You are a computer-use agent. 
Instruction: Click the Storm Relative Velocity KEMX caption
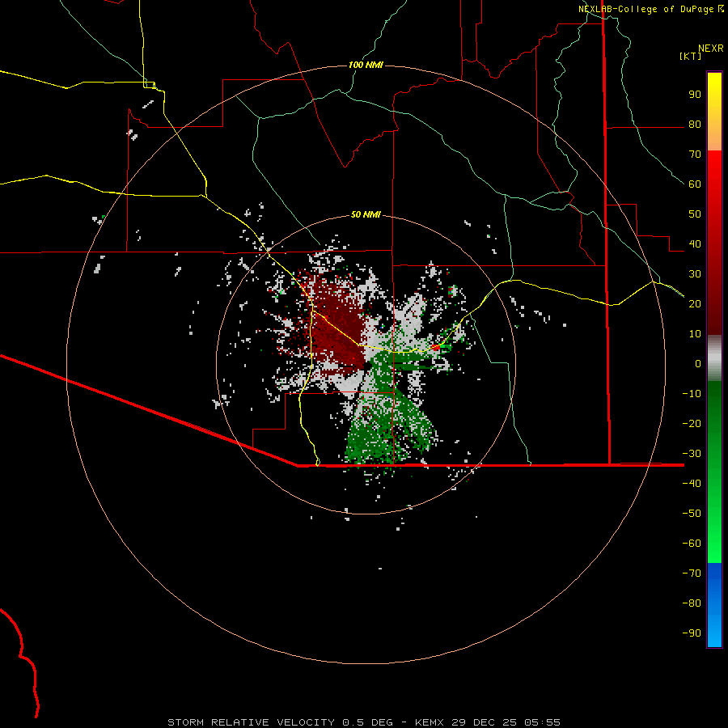(x=364, y=722)
